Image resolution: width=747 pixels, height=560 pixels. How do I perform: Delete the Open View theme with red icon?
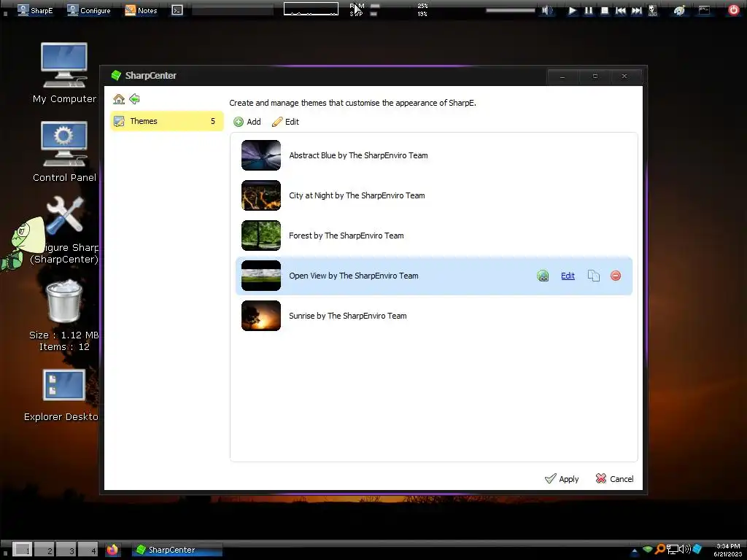[x=616, y=276]
